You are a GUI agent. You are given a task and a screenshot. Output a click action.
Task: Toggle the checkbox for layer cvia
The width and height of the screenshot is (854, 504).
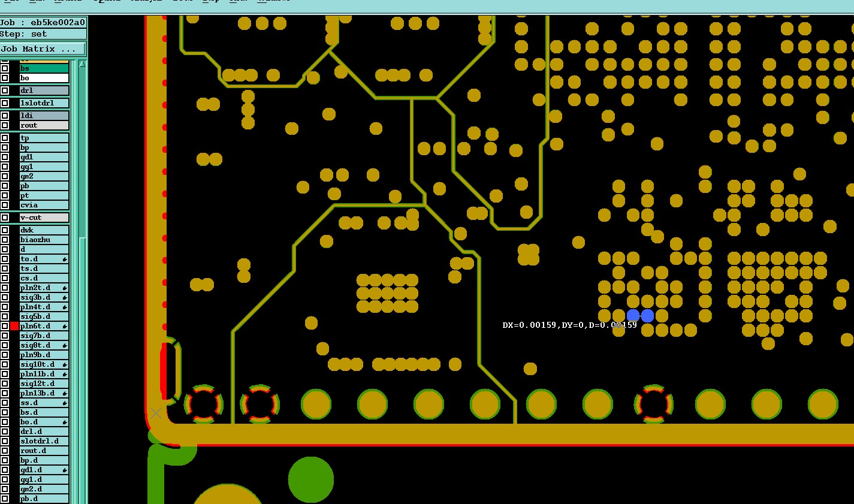pyautogui.click(x=5, y=205)
